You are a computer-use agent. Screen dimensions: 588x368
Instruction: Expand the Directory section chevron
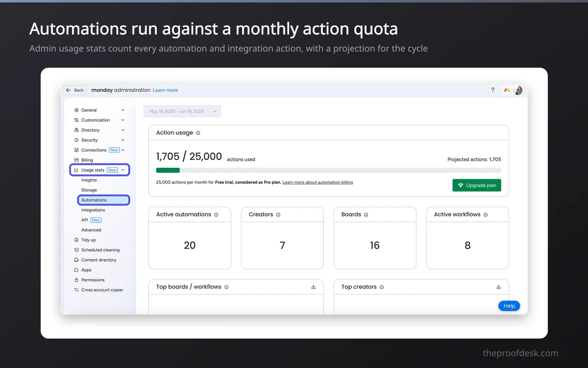pyautogui.click(x=123, y=130)
